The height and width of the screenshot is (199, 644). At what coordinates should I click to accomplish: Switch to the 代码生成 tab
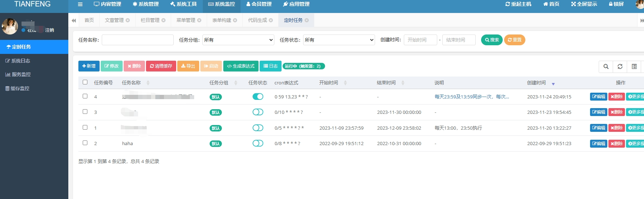[257, 20]
